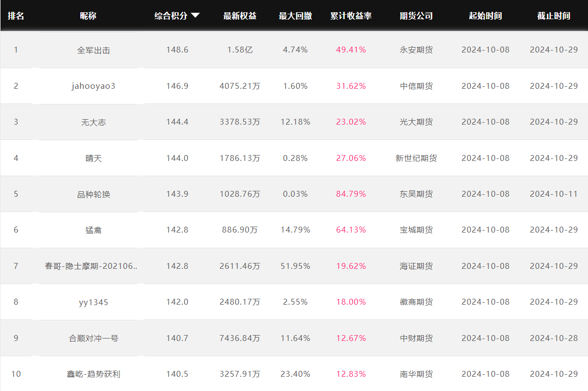The image size is (588, 391).
Task: Open the 鑫屹-趋势获利 trader profile
Action: pyautogui.click(x=94, y=374)
